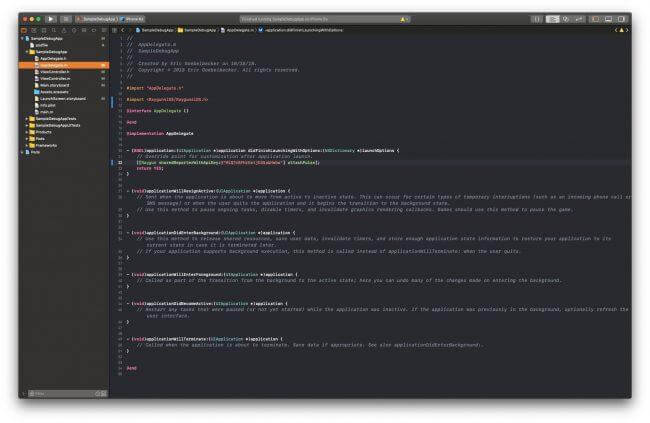
Task: Jump to next issue in jump bar
Action: [627, 30]
